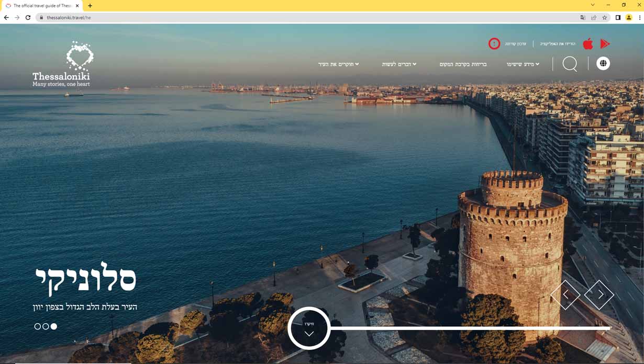
Task: Expand the 'מידע שימושי' dropdown menu
Action: 523,64
